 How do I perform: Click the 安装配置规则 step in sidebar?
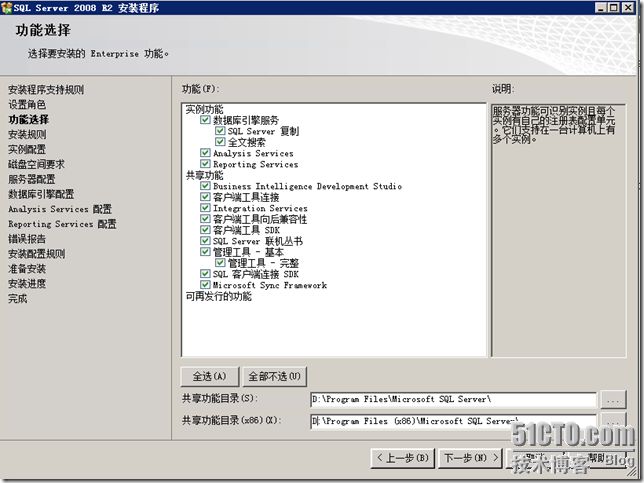[37, 254]
